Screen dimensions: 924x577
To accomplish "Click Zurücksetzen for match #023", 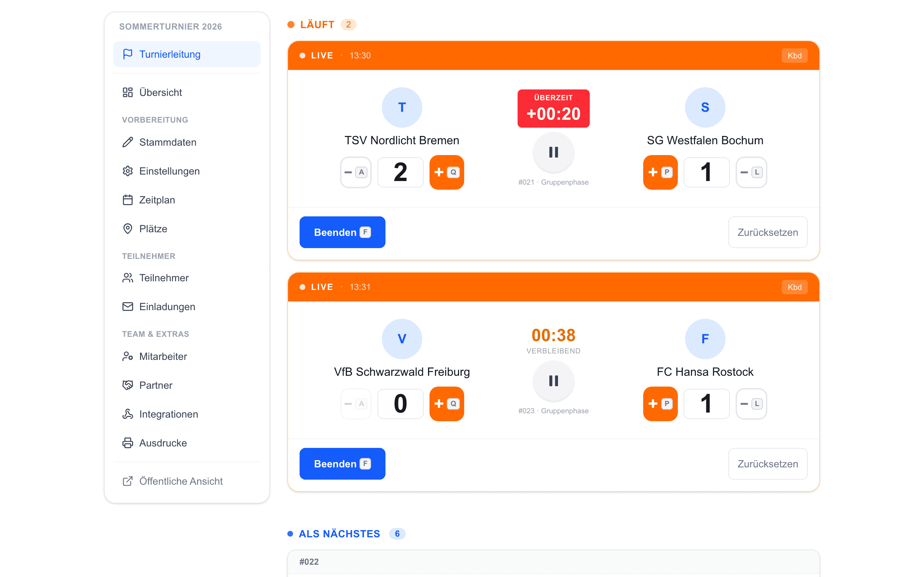I will point(767,464).
